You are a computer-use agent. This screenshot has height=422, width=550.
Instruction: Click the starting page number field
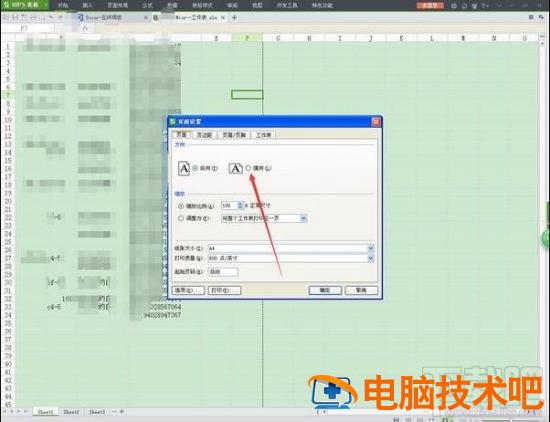pos(223,272)
